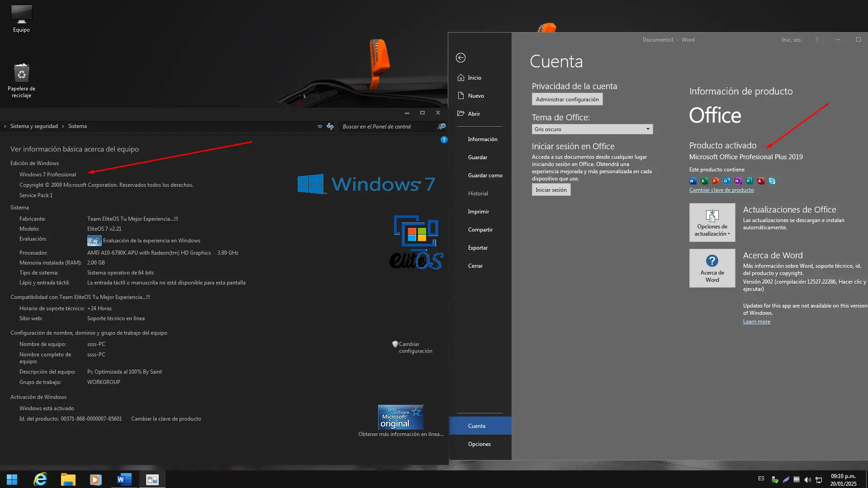
Task: Click the Administrar configuración button
Action: coord(567,99)
